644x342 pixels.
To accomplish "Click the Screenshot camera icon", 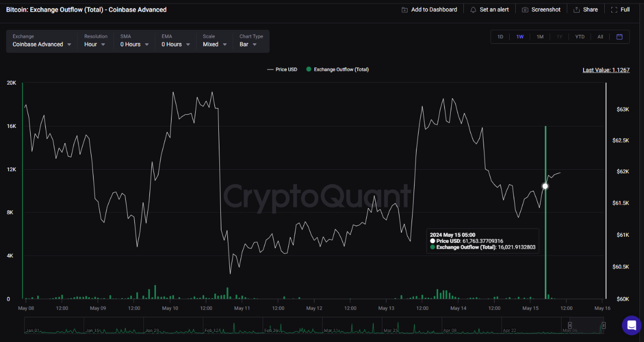I will [x=524, y=9].
